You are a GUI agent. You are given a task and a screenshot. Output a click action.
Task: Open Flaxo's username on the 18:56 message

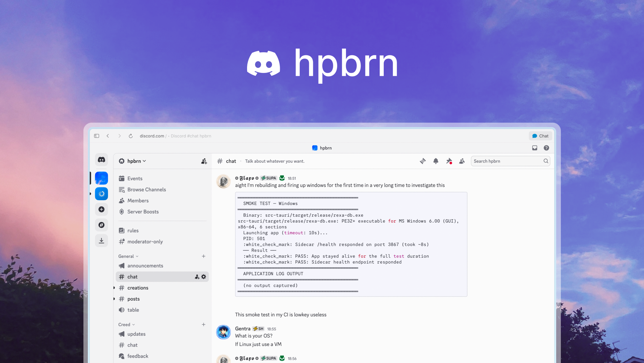coord(247,358)
